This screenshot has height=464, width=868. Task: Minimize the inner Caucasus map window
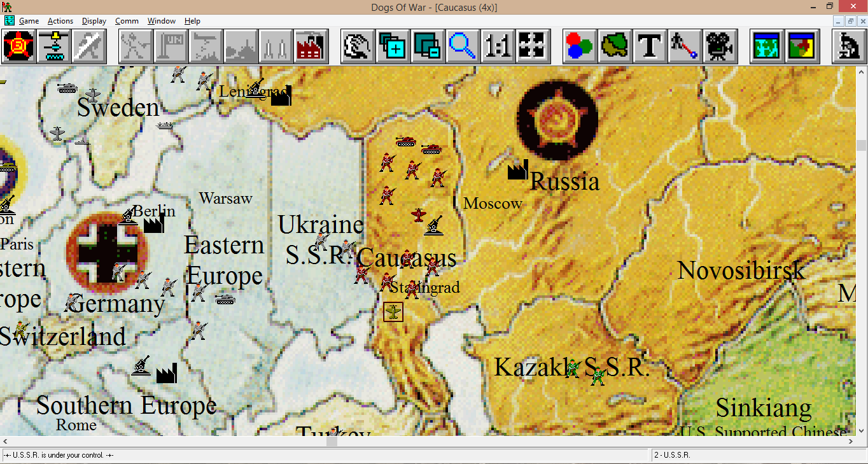click(x=839, y=21)
